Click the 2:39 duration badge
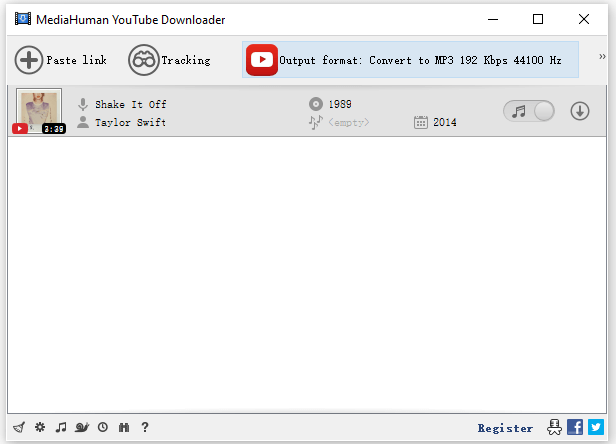The image size is (616, 444). click(x=54, y=129)
